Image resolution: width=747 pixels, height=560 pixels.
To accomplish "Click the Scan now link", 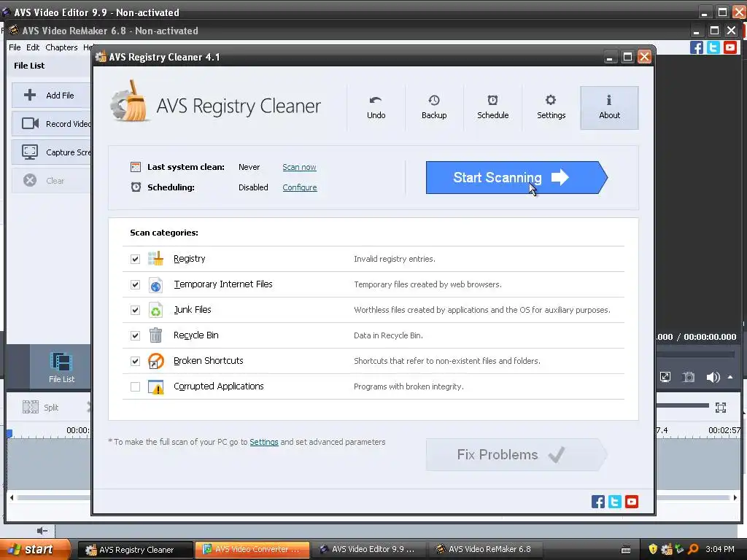I will pyautogui.click(x=299, y=167).
